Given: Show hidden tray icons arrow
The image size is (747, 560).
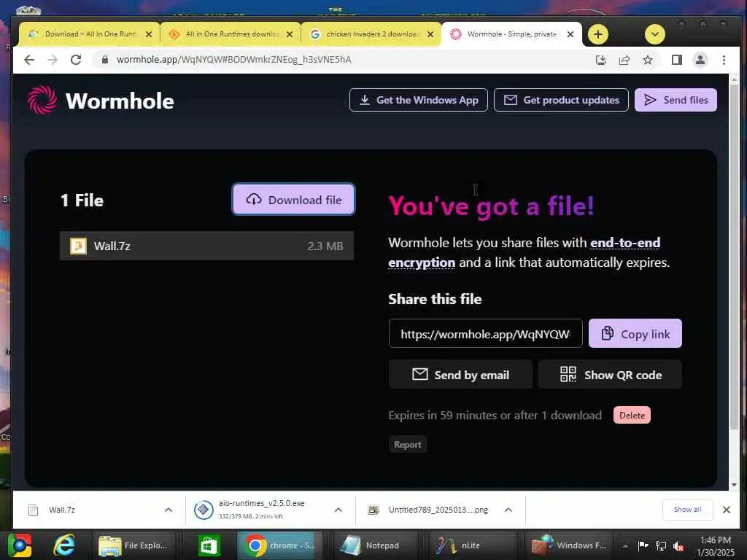Looking at the screenshot, I should pos(625,546).
